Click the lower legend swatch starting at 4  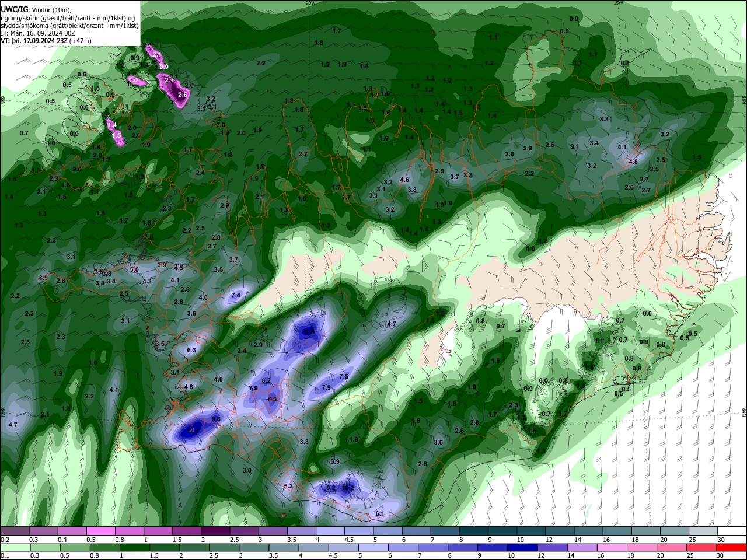(313, 547)
